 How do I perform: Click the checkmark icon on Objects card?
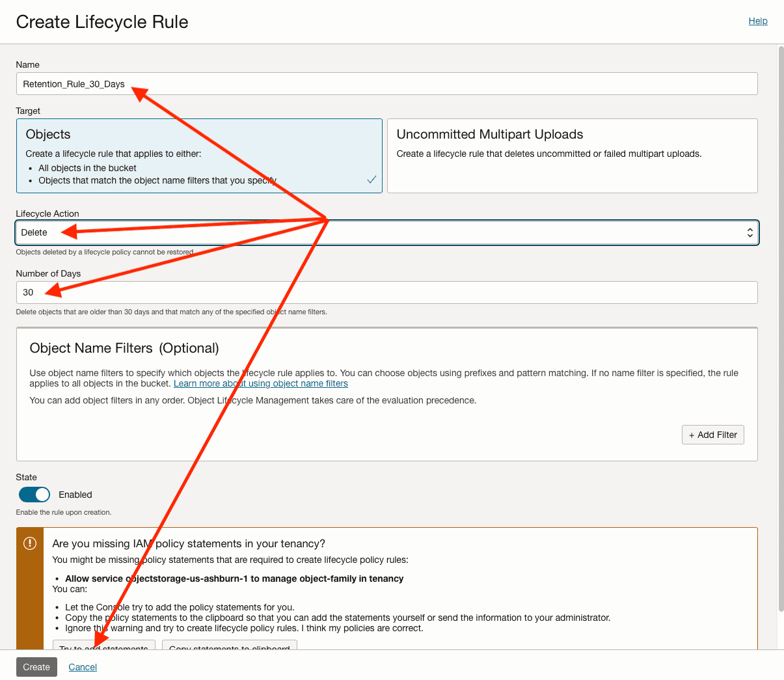click(x=372, y=180)
